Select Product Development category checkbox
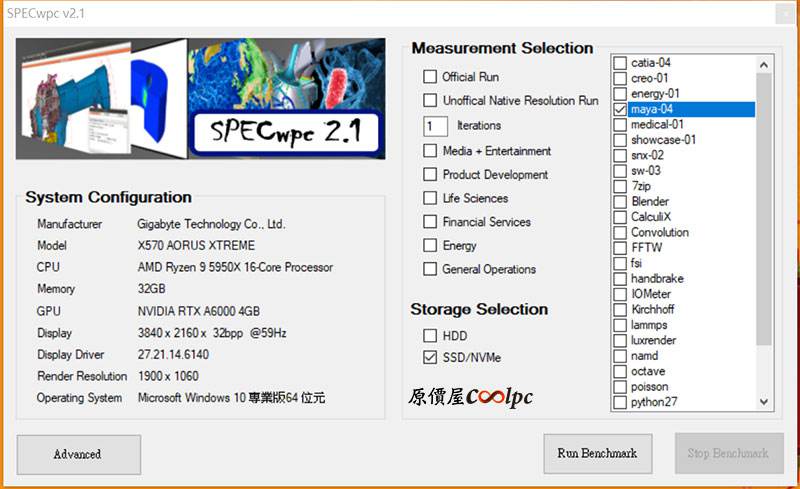This screenshot has width=800, height=489. (430, 175)
